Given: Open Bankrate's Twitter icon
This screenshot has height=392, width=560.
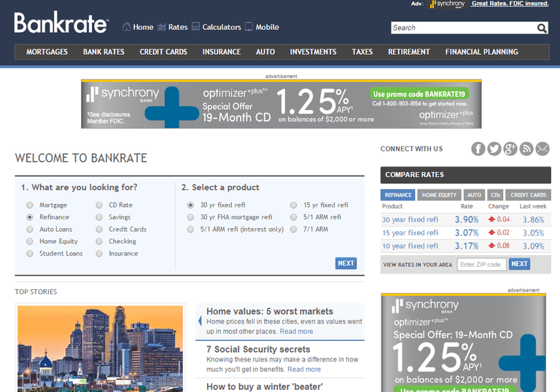Looking at the screenshot, I should coord(494,149).
